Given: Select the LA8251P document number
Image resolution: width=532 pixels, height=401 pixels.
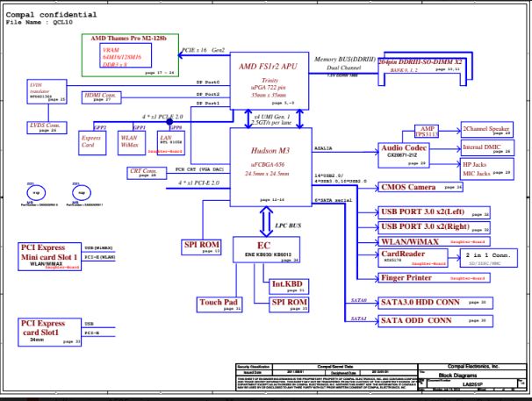Looking at the screenshot, I should (x=472, y=384).
